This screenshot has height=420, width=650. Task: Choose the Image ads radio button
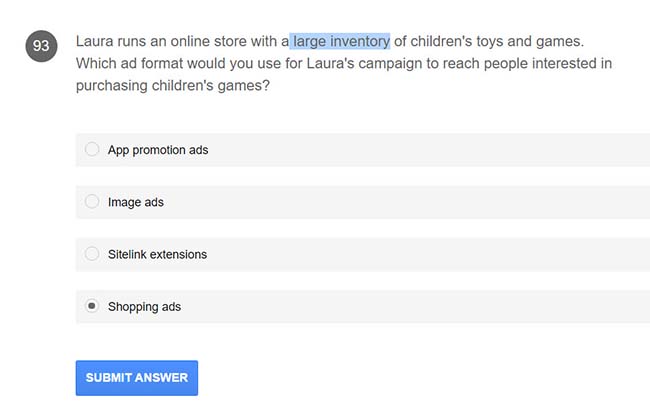(x=92, y=202)
